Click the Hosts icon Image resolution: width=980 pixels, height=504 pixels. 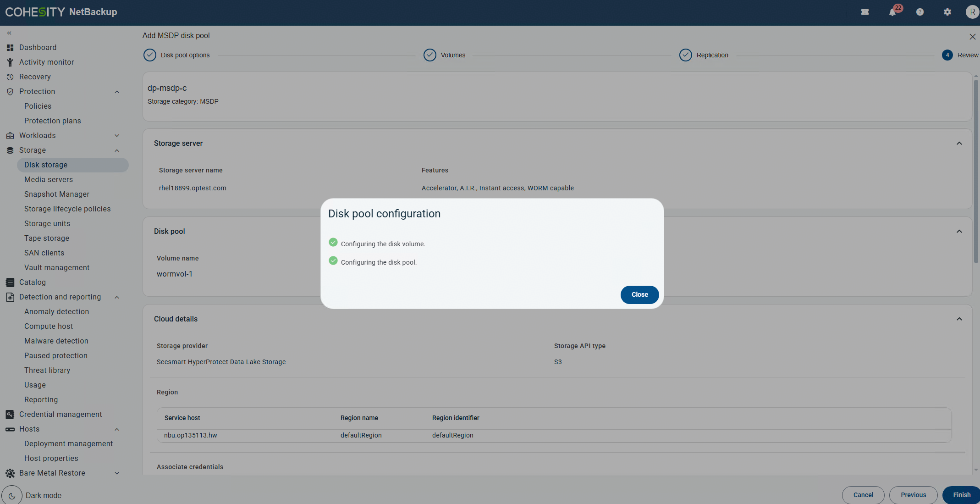click(x=10, y=429)
